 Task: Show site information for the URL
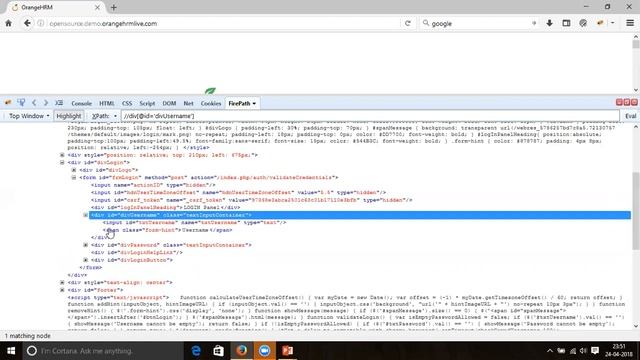click(x=41, y=24)
